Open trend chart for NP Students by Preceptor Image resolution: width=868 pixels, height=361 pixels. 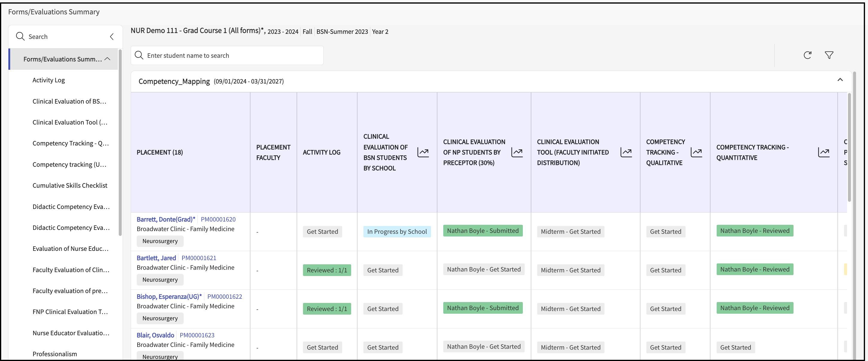click(517, 152)
